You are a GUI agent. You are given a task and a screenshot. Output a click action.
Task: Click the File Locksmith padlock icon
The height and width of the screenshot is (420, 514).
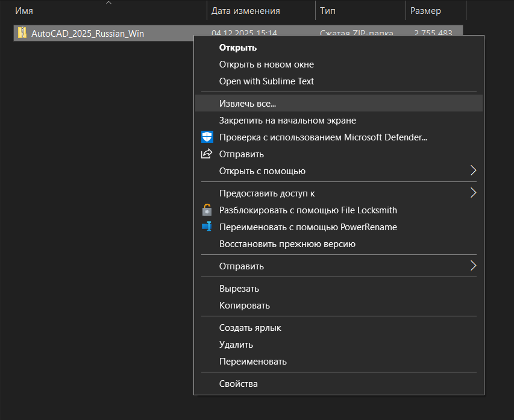point(207,210)
